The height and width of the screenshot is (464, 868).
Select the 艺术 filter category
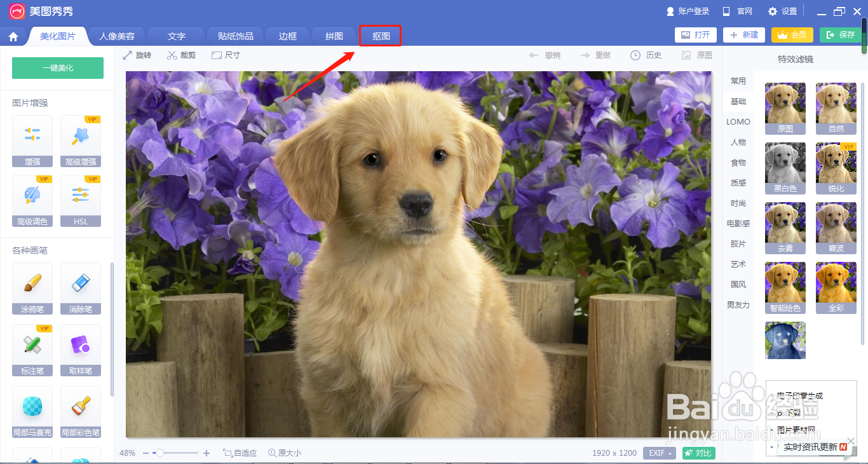point(738,264)
